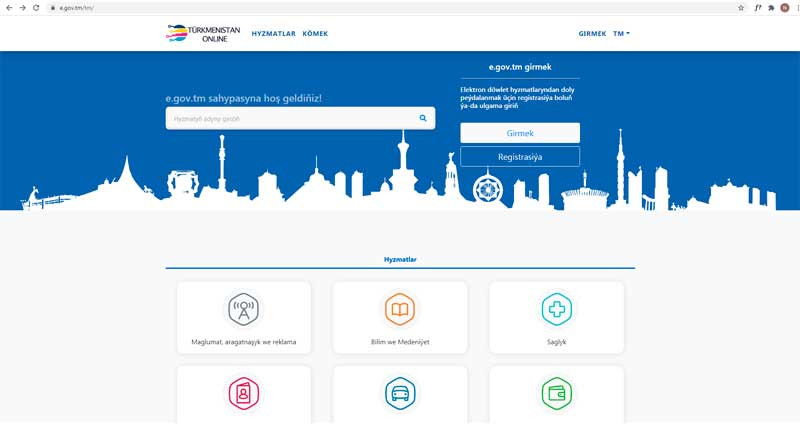
Task: Open the extensions puzzle icon
Action: pyautogui.click(x=771, y=8)
